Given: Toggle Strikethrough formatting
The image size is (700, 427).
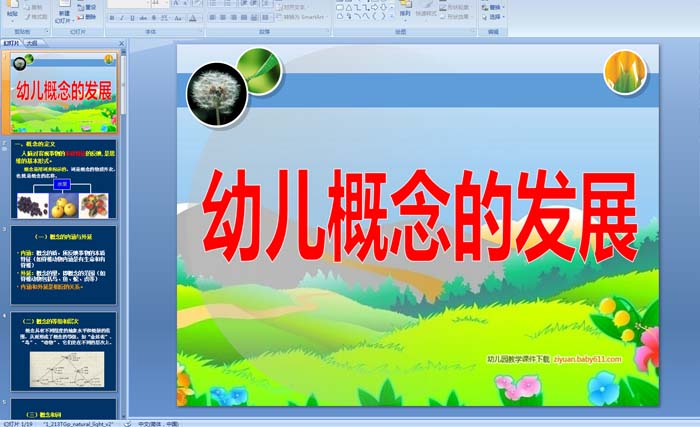Looking at the screenshot, I should pyautogui.click(x=143, y=18).
